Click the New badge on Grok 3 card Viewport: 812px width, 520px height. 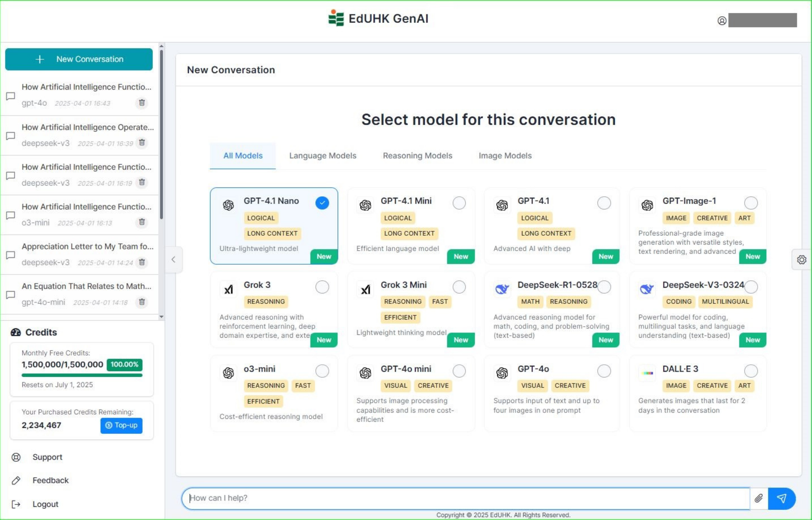pos(324,340)
